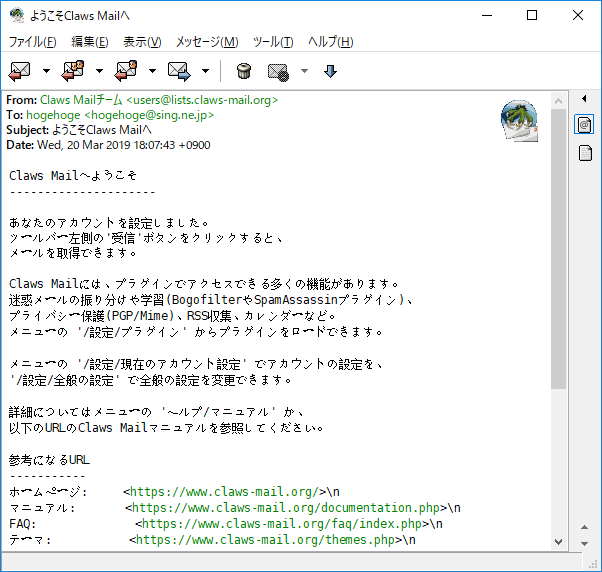Screen dimensions: 602x572
Task: Open the faq/index.php link
Action: pyautogui.click(x=282, y=524)
